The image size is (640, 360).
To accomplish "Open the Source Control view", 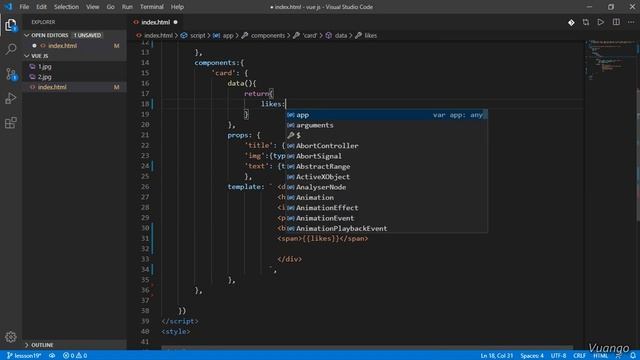I will (11, 74).
